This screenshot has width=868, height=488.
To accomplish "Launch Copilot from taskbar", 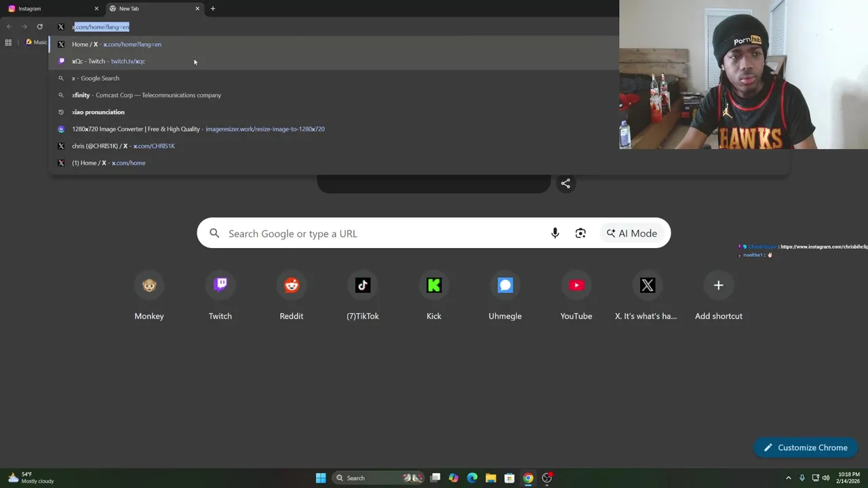I will [454, 478].
